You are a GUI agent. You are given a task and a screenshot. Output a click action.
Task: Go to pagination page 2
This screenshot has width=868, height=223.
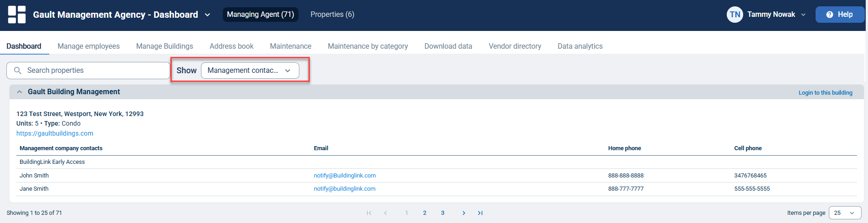tap(425, 213)
